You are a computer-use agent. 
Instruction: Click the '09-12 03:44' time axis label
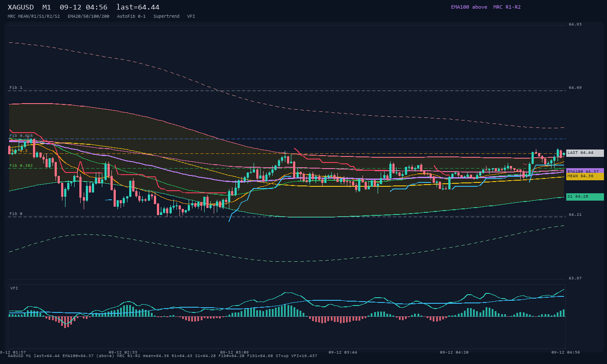(343, 352)
